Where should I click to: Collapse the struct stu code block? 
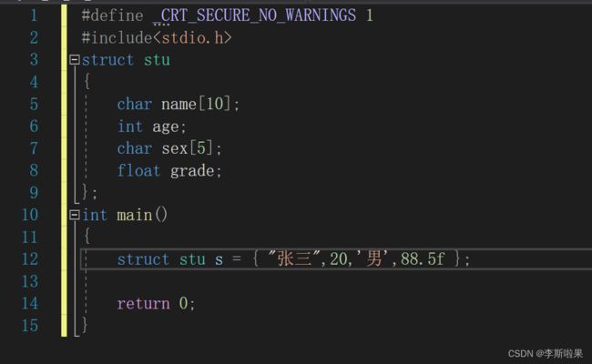click(75, 59)
